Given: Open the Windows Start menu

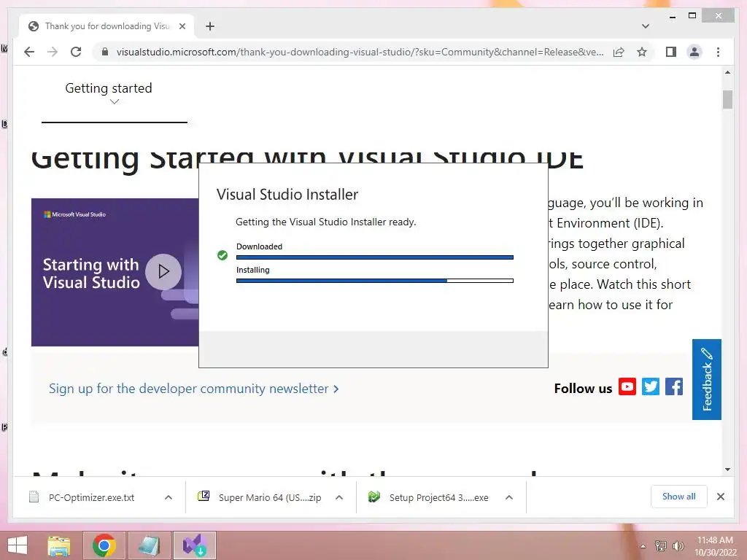Looking at the screenshot, I should [18, 545].
